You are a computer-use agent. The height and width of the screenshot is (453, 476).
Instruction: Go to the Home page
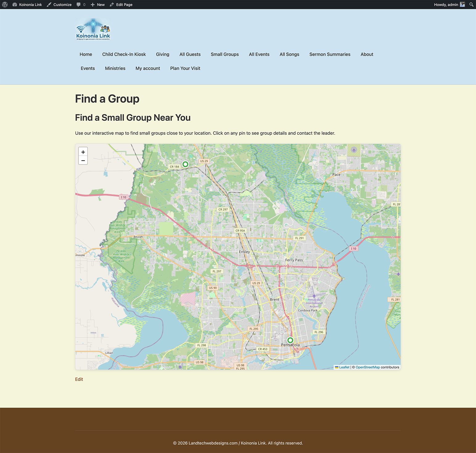point(86,54)
